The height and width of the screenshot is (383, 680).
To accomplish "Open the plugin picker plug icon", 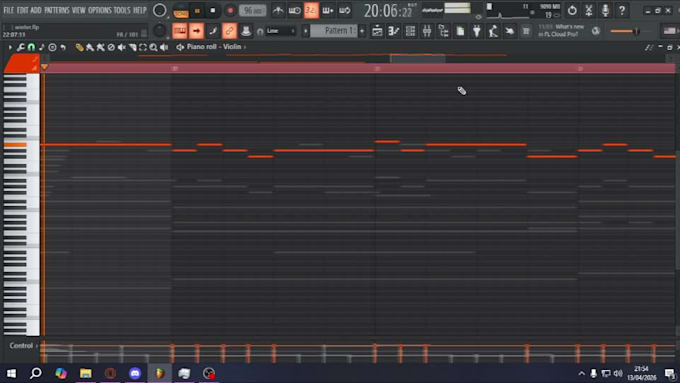I will (477, 31).
